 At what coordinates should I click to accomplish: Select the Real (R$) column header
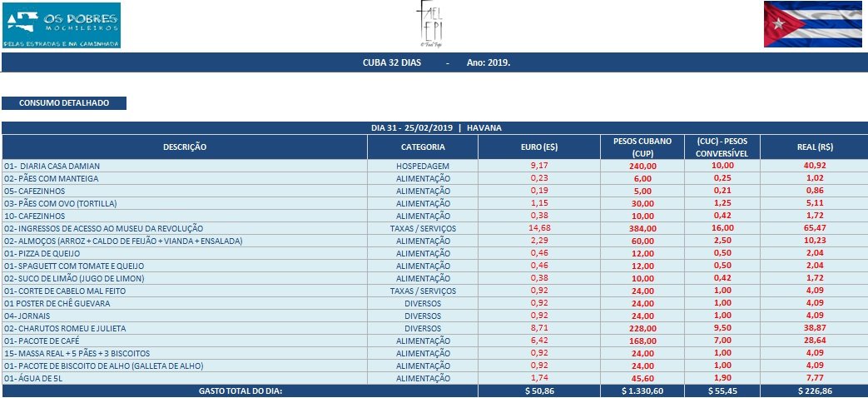pyautogui.click(x=815, y=147)
